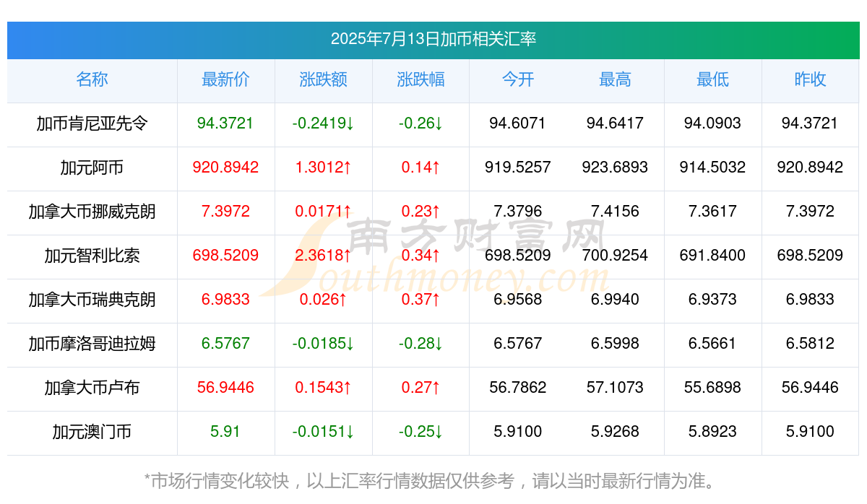Select high value 5.9268
Image resolution: width=867 pixels, height=504 pixels.
615,432
